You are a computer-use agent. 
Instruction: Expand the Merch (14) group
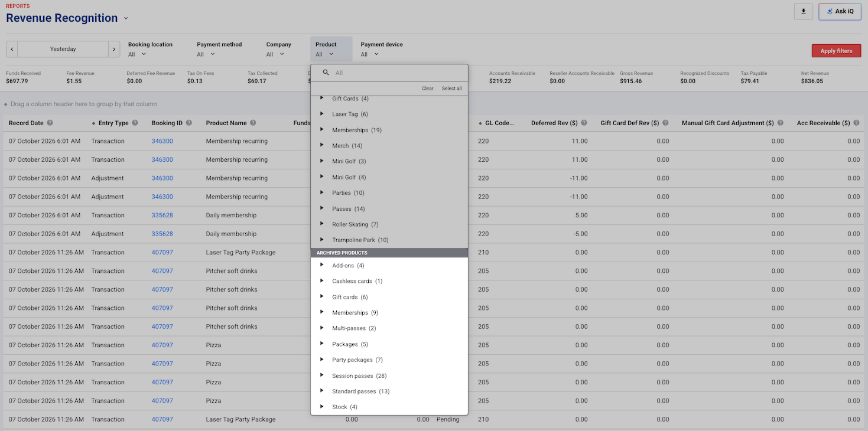coord(321,145)
